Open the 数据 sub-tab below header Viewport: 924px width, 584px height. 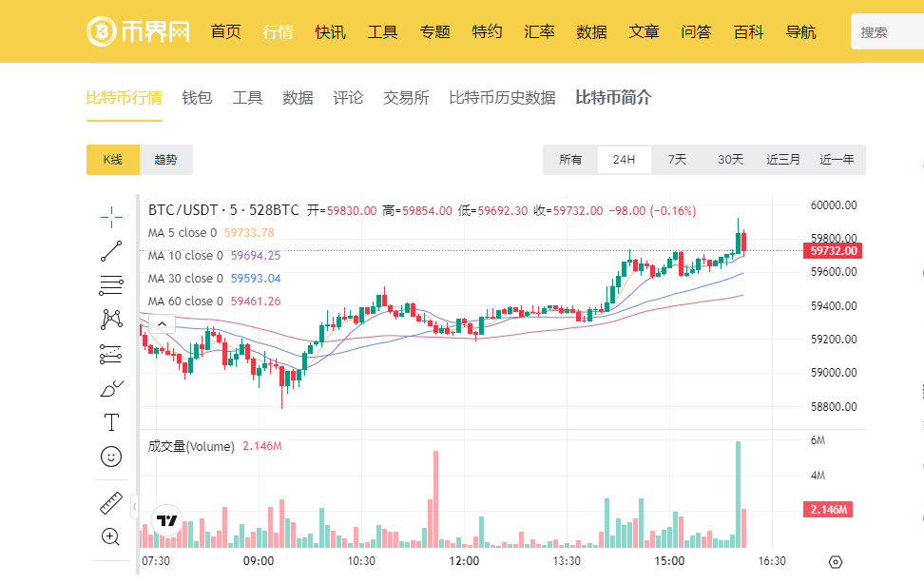[298, 97]
